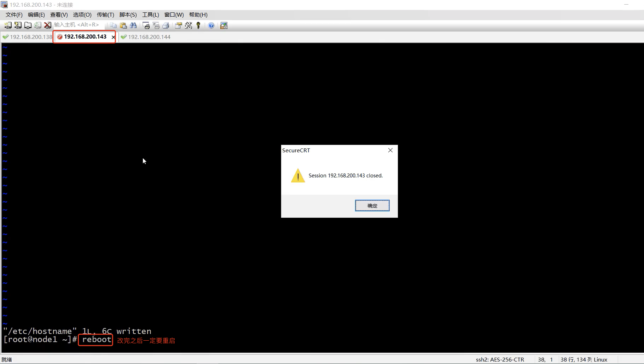Click the Paste clipboard icon
The image size is (644, 364).
pos(123,25)
